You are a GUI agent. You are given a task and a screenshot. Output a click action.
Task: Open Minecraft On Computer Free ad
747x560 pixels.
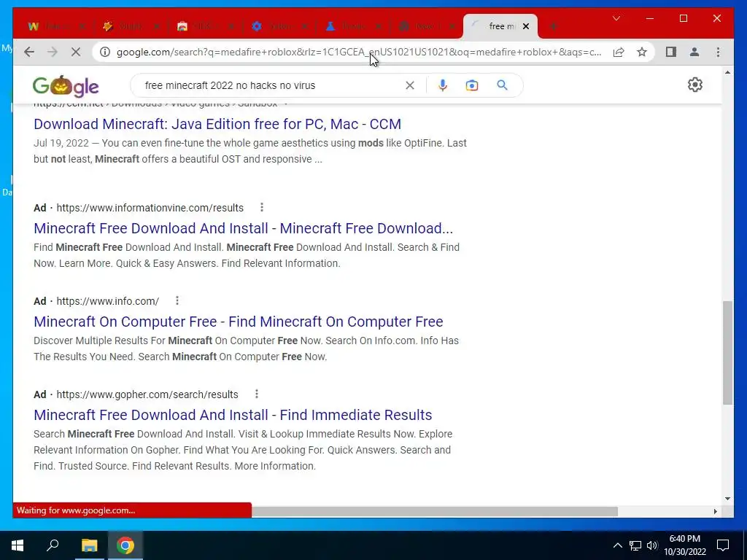(x=239, y=322)
